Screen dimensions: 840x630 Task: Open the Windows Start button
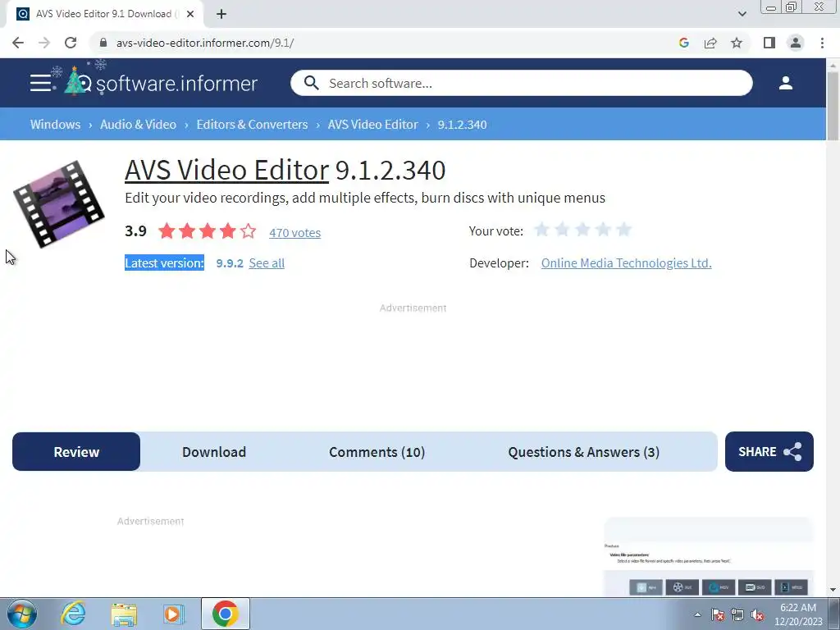[22, 614]
